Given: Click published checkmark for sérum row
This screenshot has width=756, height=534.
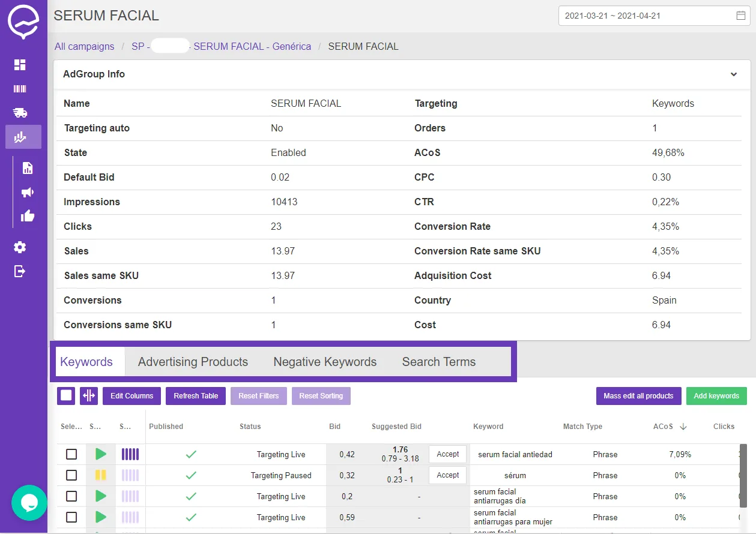Looking at the screenshot, I should click(x=191, y=475).
